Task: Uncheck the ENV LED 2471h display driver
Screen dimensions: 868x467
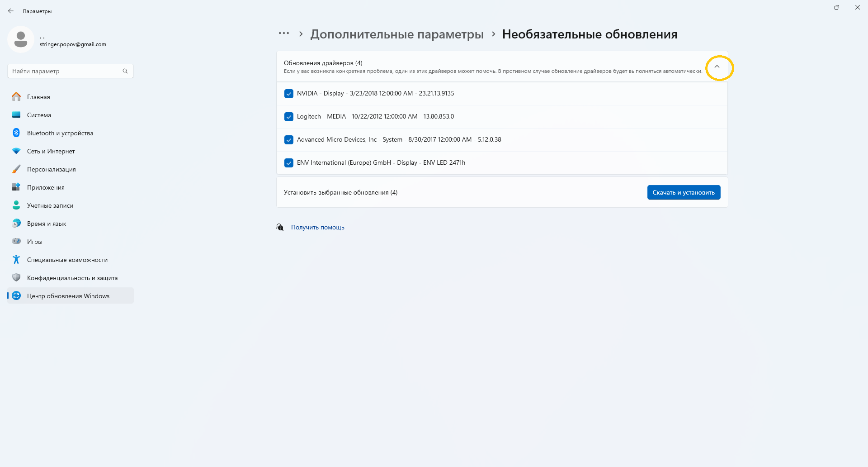Action: (x=289, y=163)
